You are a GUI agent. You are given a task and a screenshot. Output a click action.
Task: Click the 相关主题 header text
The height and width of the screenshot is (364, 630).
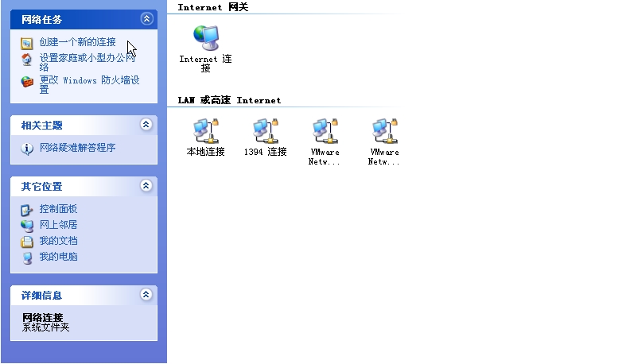(42, 126)
